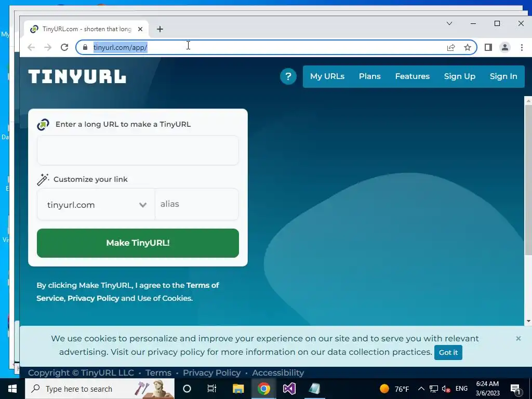
Task: Dismiss the cookie banner with X
Action: tap(518, 338)
